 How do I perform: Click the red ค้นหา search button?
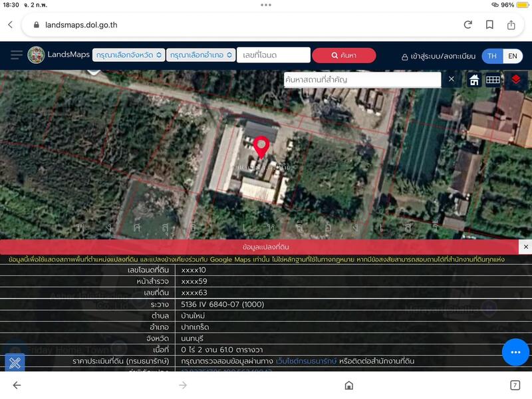[x=344, y=55]
